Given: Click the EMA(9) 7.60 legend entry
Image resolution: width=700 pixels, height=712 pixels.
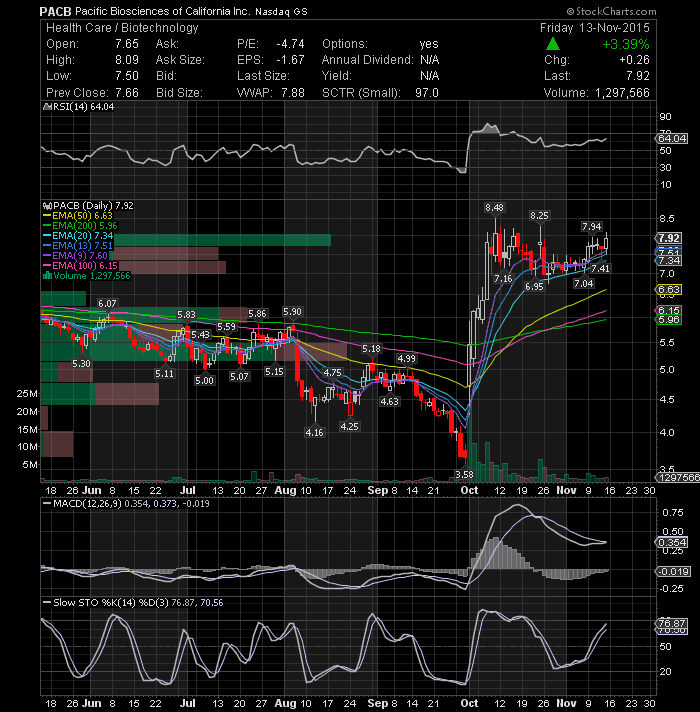Looking at the screenshot, I should point(75,256).
